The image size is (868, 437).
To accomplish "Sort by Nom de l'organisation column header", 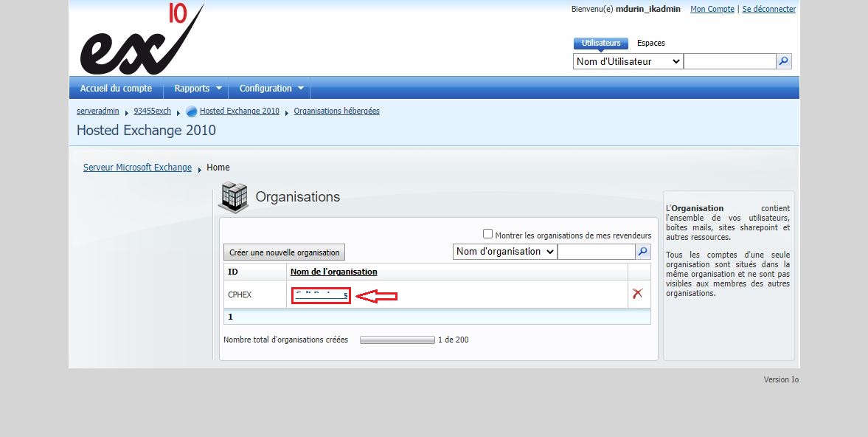I will [x=334, y=272].
